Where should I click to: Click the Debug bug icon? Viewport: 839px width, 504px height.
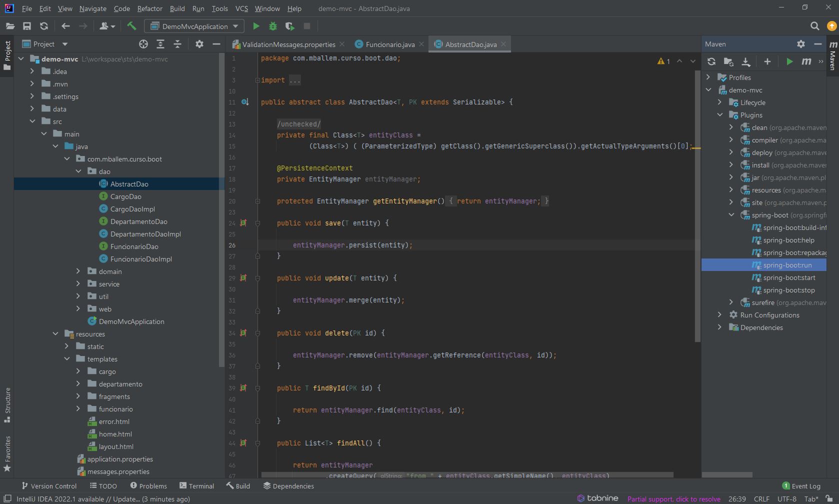[x=273, y=26]
